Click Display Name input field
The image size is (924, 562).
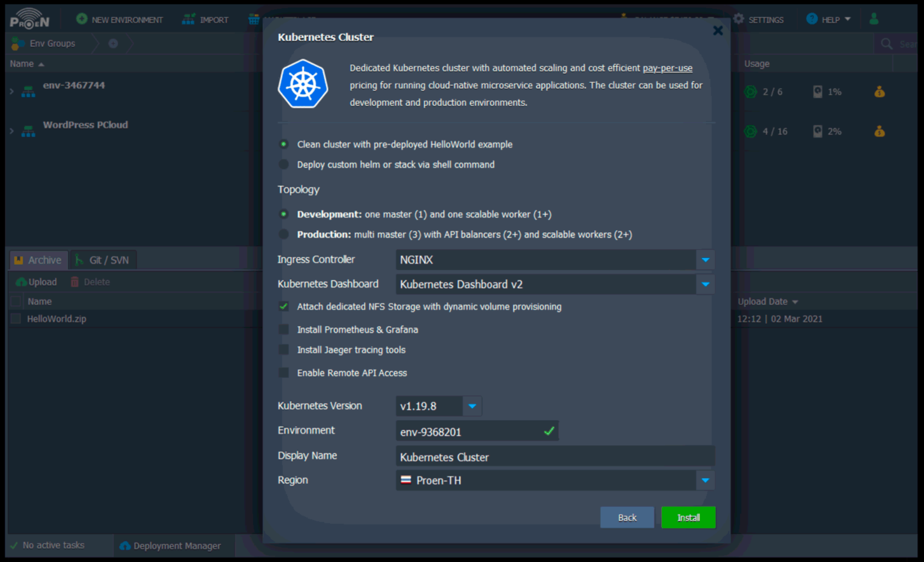[555, 457]
